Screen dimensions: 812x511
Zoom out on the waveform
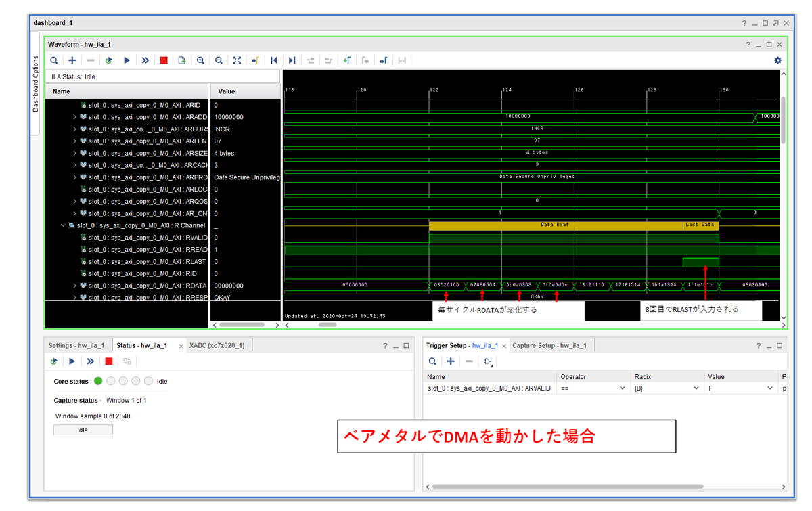pyautogui.click(x=219, y=60)
